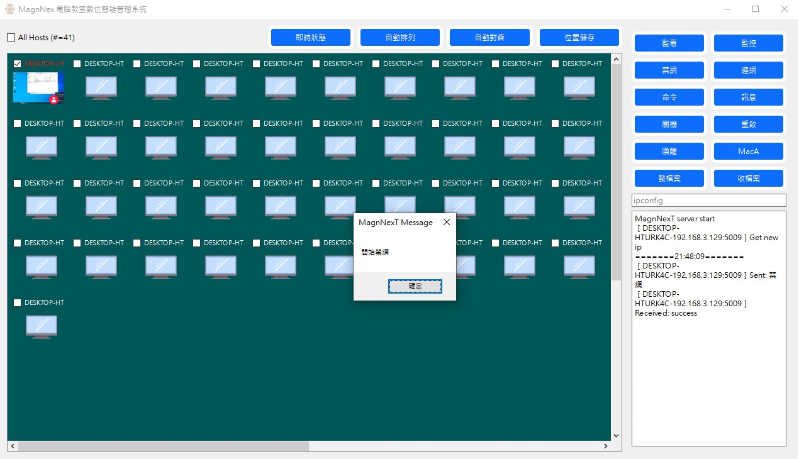Click the last monitor icon in the top row

click(579, 87)
